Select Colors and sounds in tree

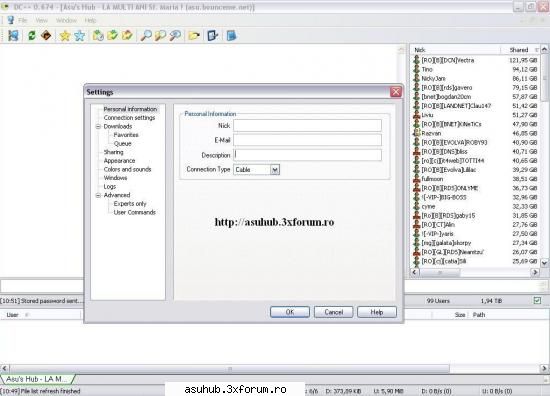(127, 169)
